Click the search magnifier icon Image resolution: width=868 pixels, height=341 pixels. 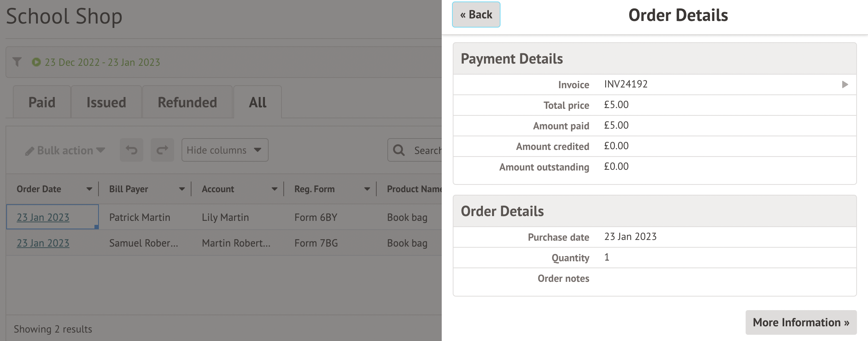pos(399,150)
